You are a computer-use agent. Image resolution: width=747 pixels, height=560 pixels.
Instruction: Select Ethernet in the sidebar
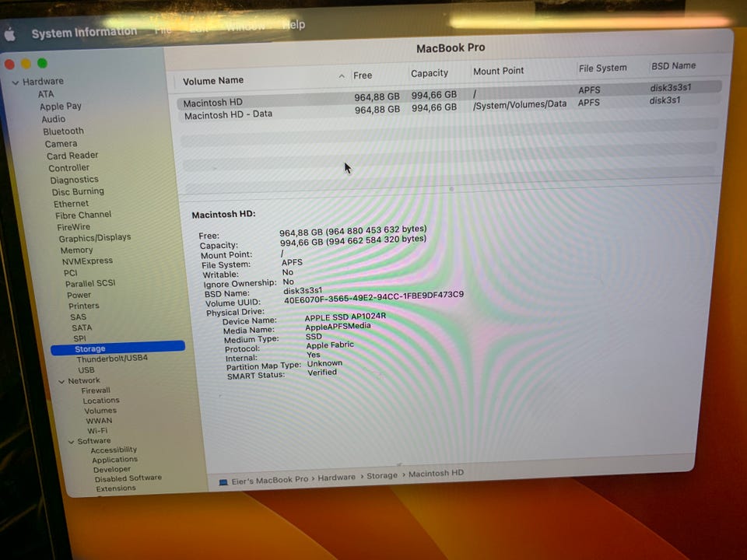click(x=71, y=204)
